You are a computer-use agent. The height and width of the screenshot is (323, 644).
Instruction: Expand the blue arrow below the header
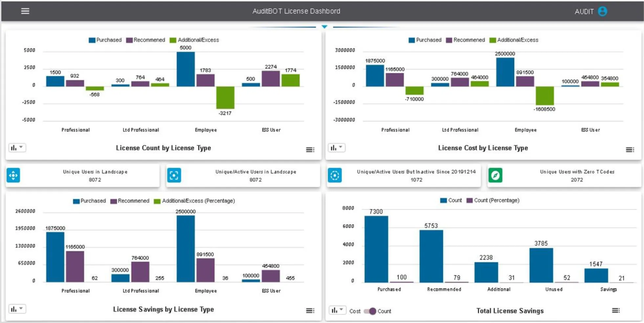[324, 27]
